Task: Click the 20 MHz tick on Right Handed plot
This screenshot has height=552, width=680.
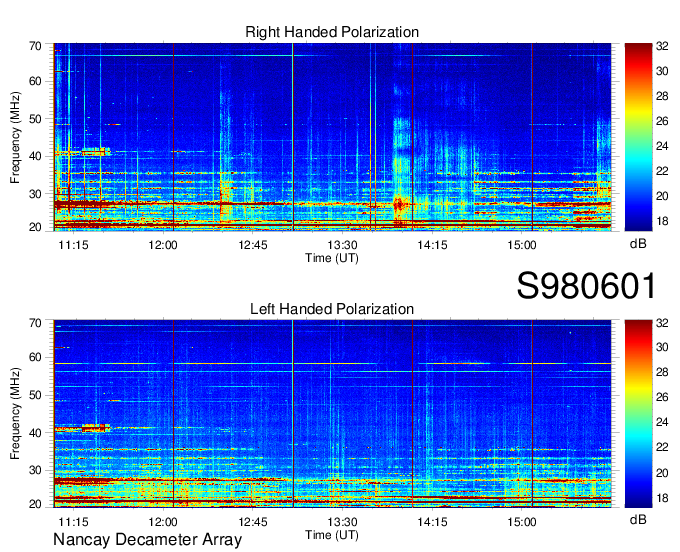Action: (35, 227)
